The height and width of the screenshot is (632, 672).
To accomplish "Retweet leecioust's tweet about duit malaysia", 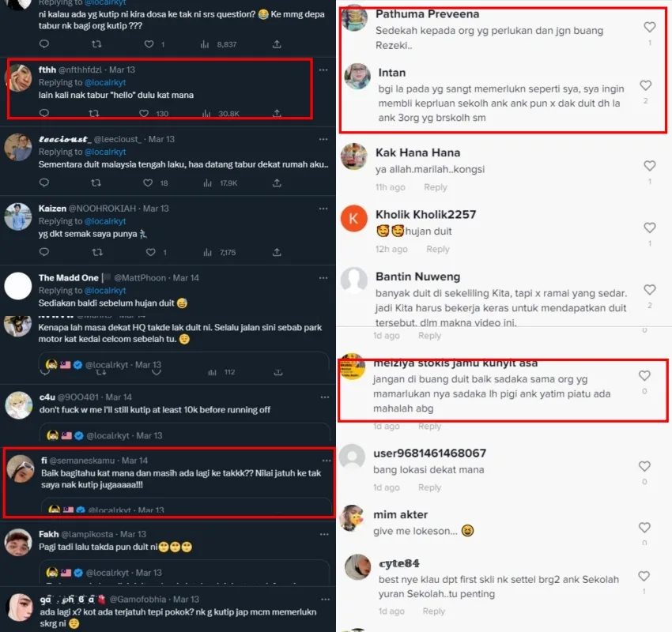I will coord(96,183).
